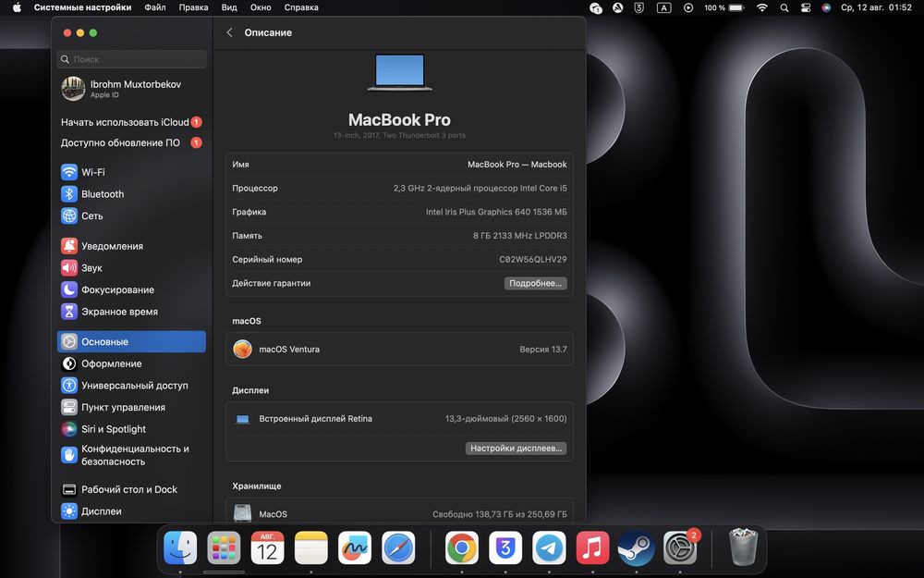Open Фокусирование focus settings

131,289
